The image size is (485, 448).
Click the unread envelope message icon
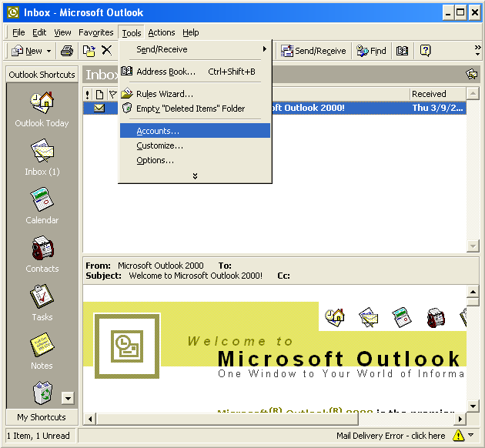[99, 108]
